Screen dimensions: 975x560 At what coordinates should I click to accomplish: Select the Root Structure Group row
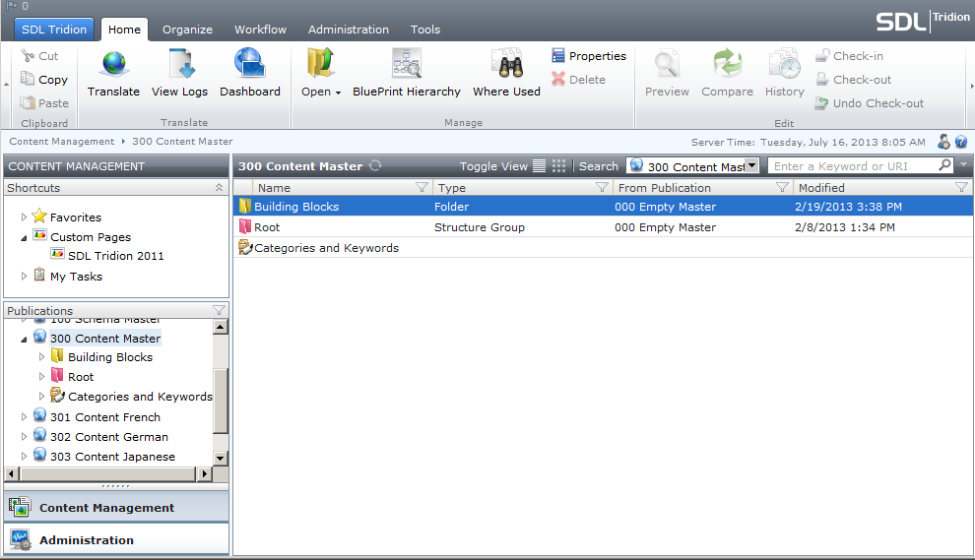pyautogui.click(x=603, y=227)
